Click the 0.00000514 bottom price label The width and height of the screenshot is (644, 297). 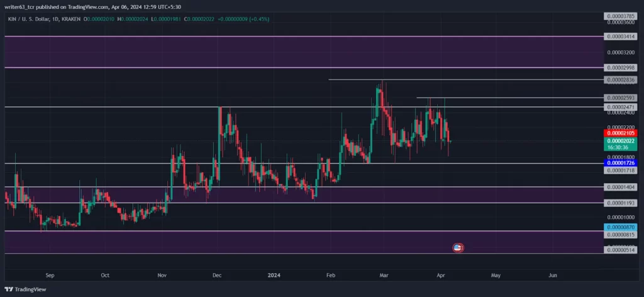620,250
